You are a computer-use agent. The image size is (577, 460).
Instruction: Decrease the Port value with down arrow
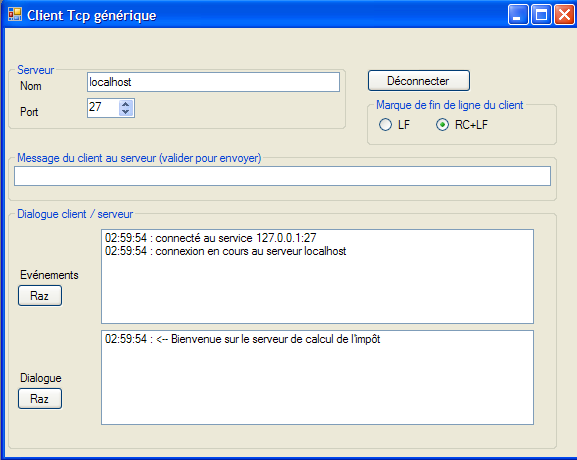pos(126,112)
